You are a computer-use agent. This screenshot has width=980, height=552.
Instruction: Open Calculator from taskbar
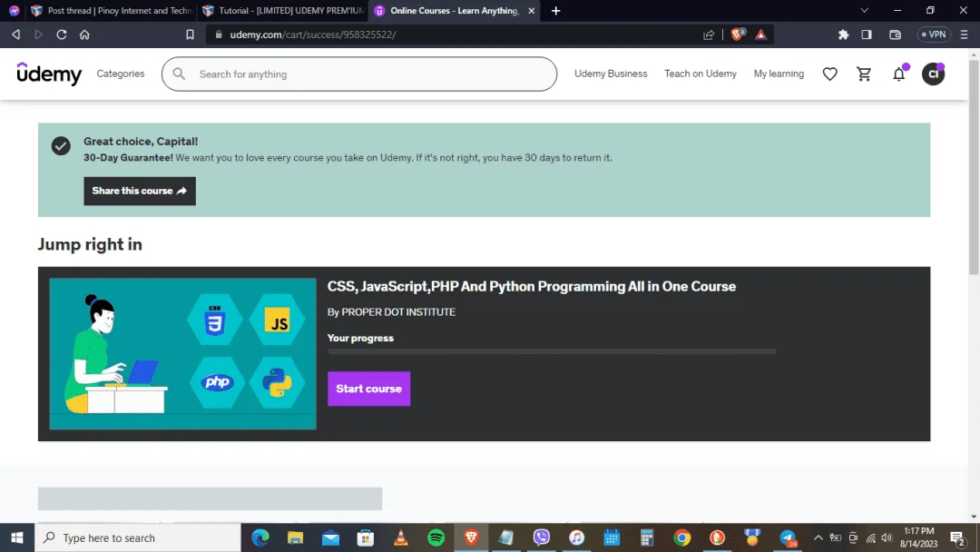point(647,537)
